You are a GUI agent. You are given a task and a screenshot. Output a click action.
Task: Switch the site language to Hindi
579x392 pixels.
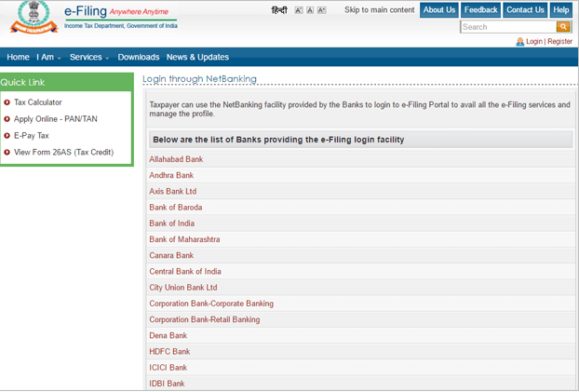coord(279,10)
